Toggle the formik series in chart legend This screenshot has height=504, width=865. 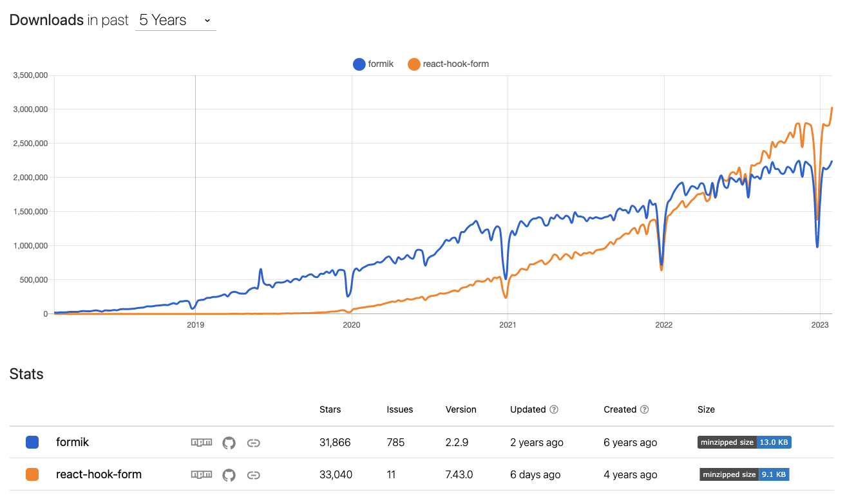pyautogui.click(x=373, y=64)
